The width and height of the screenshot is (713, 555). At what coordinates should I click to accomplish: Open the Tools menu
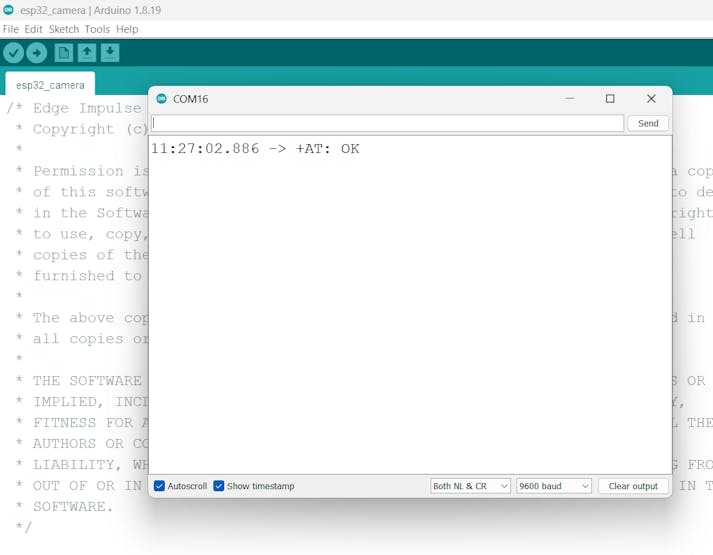click(97, 29)
